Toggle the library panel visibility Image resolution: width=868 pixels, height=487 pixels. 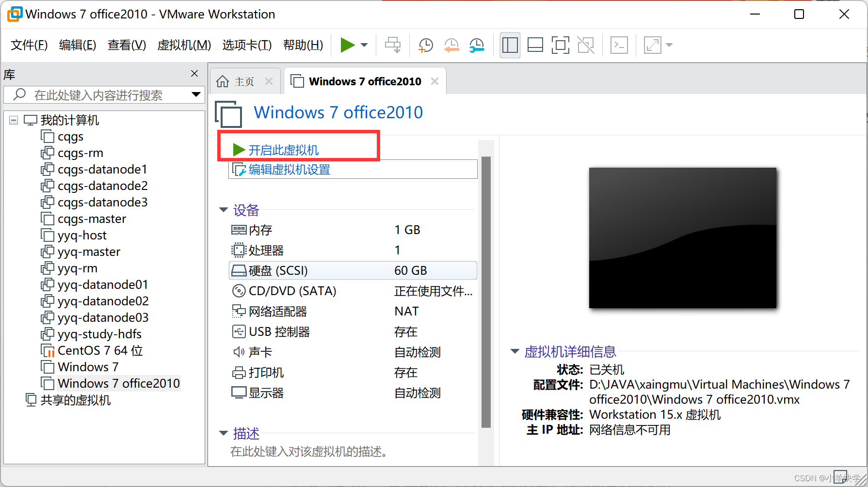pyautogui.click(x=510, y=45)
